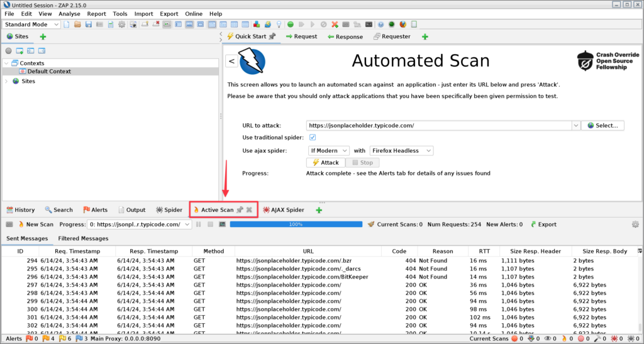The width and height of the screenshot is (644, 344).
Task: Click the New Context icon in Sites panel
Action: point(19,51)
